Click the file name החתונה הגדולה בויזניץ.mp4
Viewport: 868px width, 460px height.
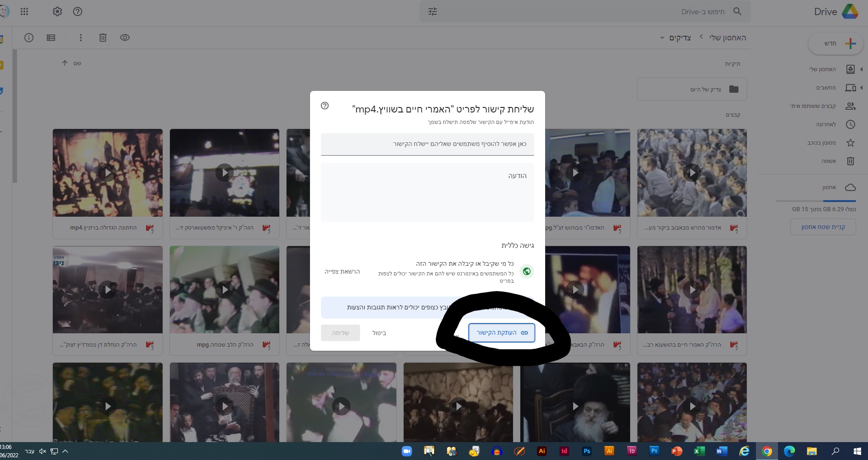(103, 228)
